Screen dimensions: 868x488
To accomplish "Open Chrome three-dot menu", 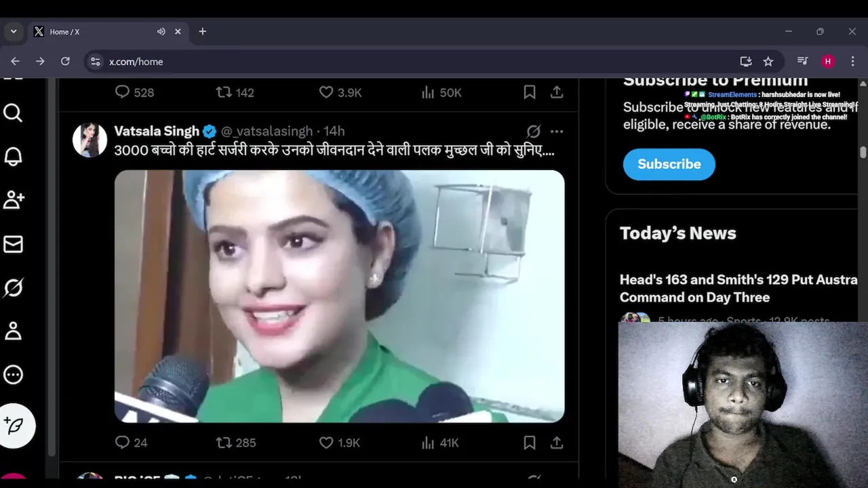I will pyautogui.click(x=853, y=61).
